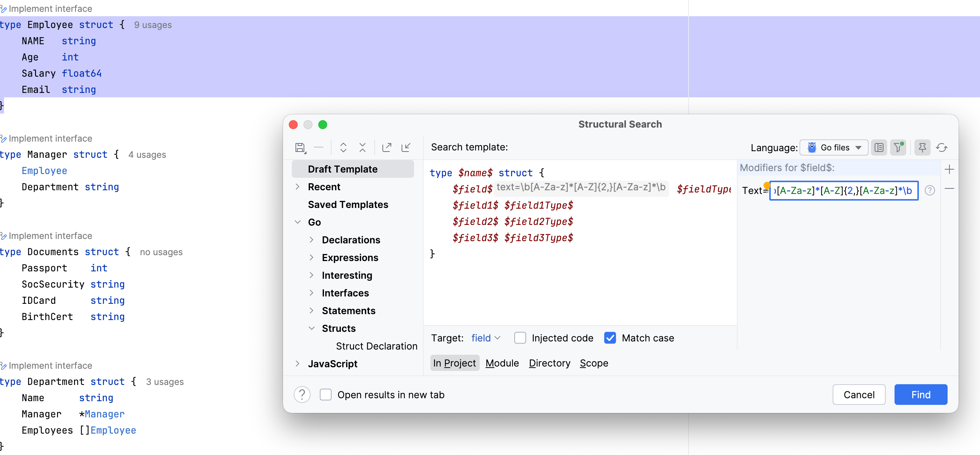Import a template from clipboard

click(406, 147)
